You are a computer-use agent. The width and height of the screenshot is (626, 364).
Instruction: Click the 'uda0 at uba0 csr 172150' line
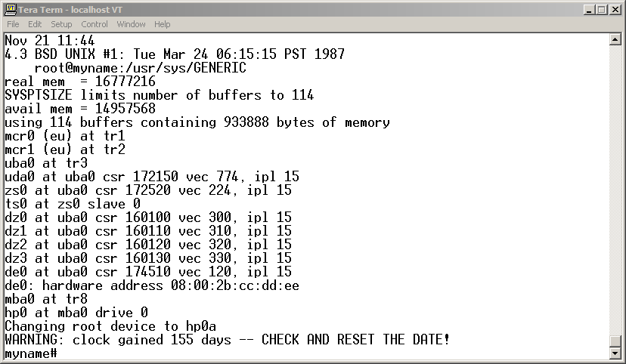click(152, 177)
